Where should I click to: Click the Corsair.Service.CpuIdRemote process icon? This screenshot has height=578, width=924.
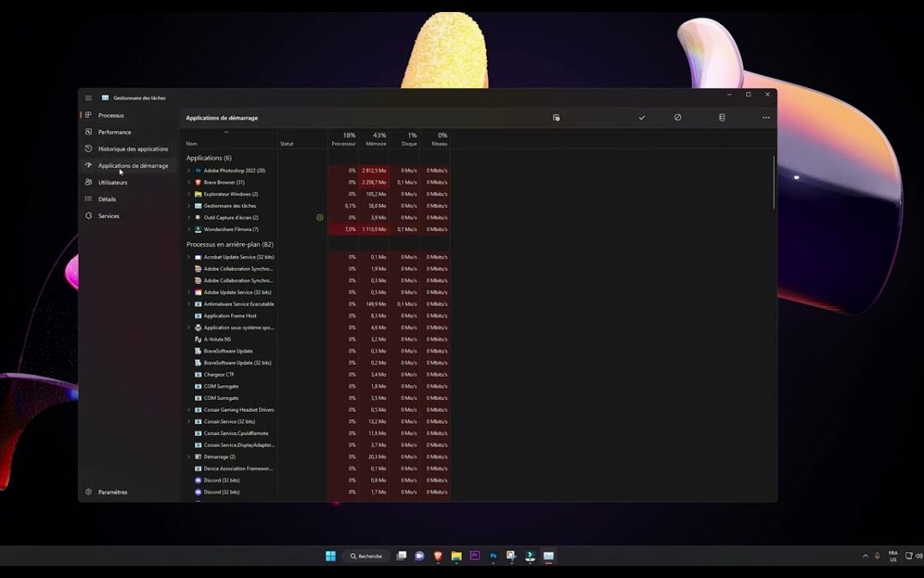(x=198, y=433)
